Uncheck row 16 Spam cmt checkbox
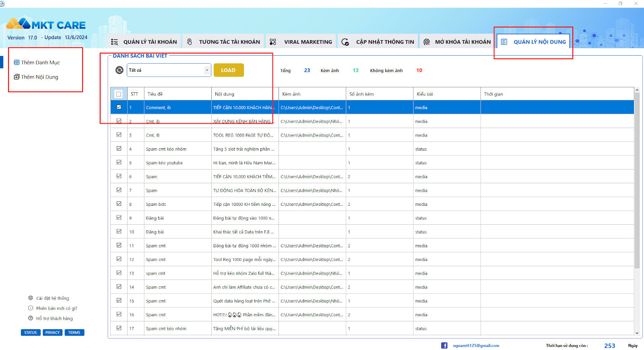Viewport: 644px width, 350px height. click(119, 314)
